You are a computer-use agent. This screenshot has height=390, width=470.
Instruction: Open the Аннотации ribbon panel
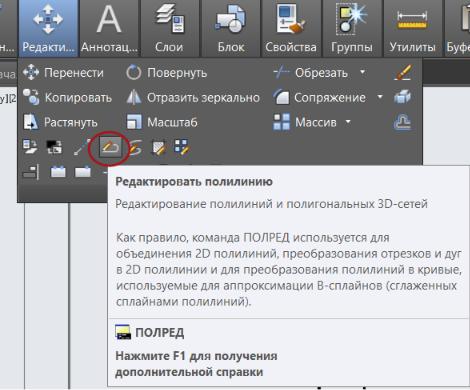(109, 28)
